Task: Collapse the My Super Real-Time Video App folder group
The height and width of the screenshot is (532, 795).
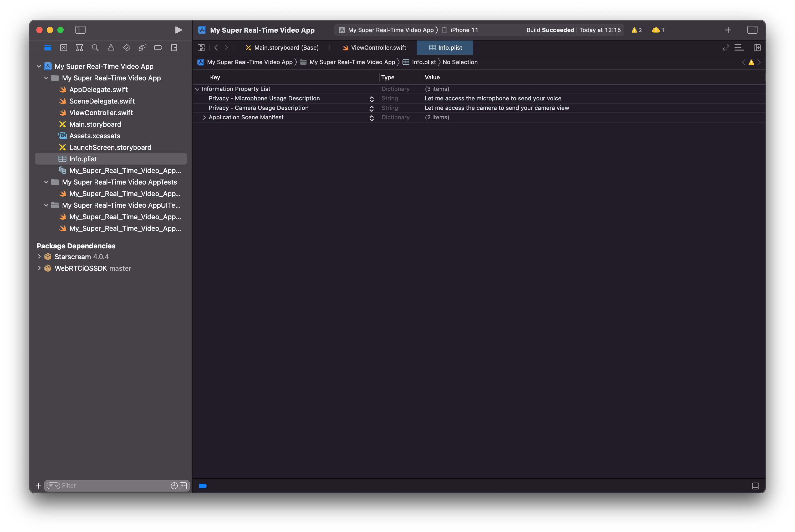Action: 46,78
